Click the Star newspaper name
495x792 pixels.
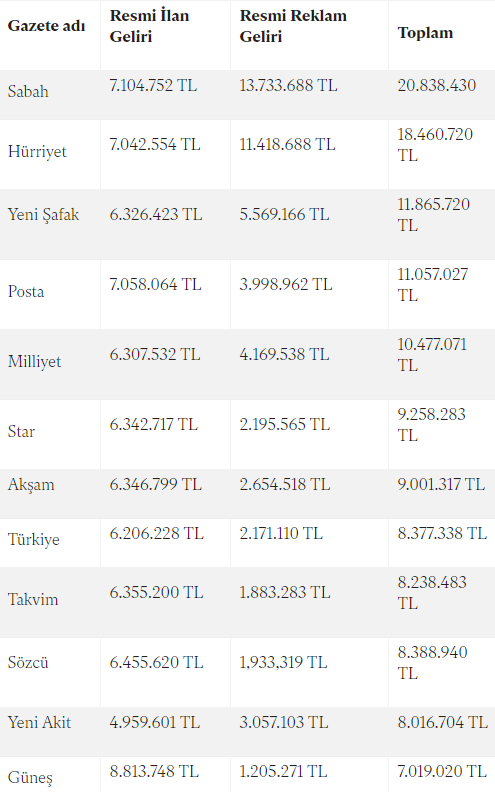coord(21,431)
